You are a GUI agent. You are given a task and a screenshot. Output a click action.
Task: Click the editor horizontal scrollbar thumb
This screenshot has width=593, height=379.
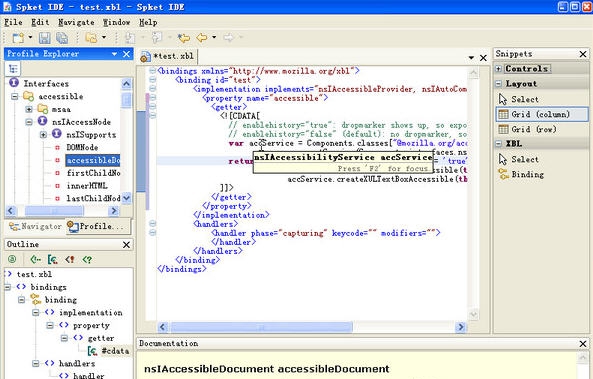coord(261,327)
